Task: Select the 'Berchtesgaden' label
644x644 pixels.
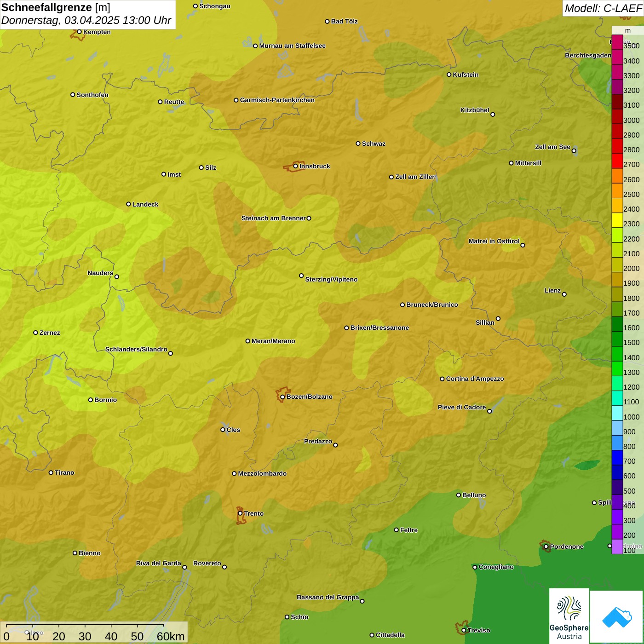Action: (x=588, y=55)
